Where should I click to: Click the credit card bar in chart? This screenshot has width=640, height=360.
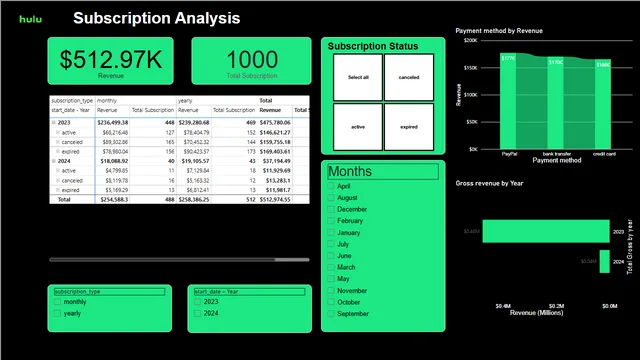603,104
